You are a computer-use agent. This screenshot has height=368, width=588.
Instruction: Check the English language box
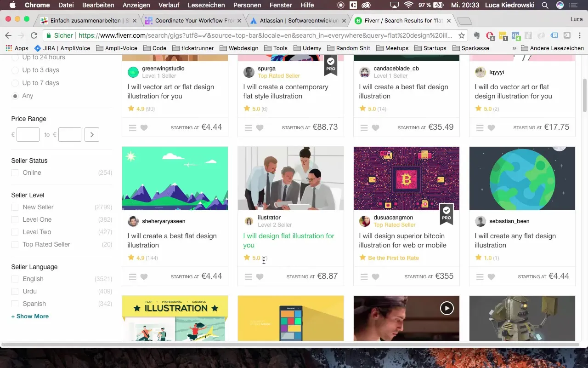(15, 279)
